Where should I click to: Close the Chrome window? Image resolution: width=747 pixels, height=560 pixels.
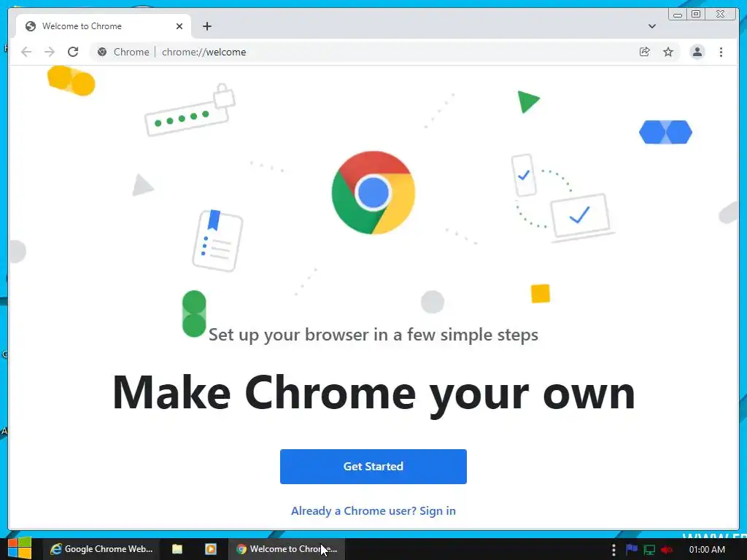click(x=721, y=15)
